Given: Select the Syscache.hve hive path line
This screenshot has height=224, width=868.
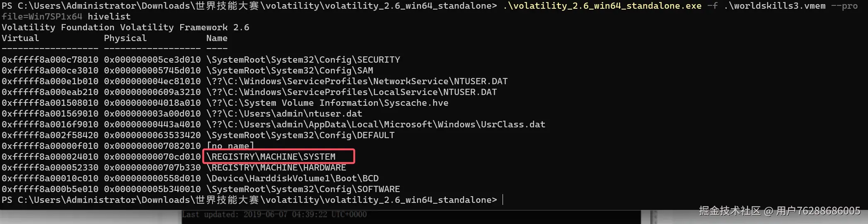Looking at the screenshot, I should (x=327, y=103).
